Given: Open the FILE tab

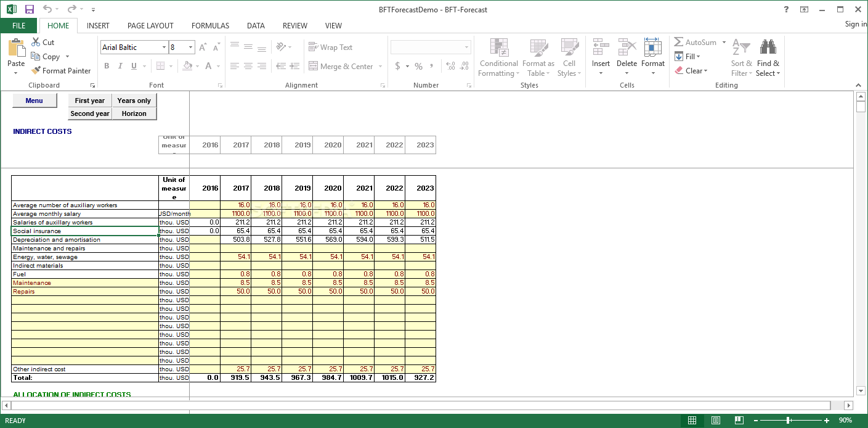Looking at the screenshot, I should pos(19,25).
